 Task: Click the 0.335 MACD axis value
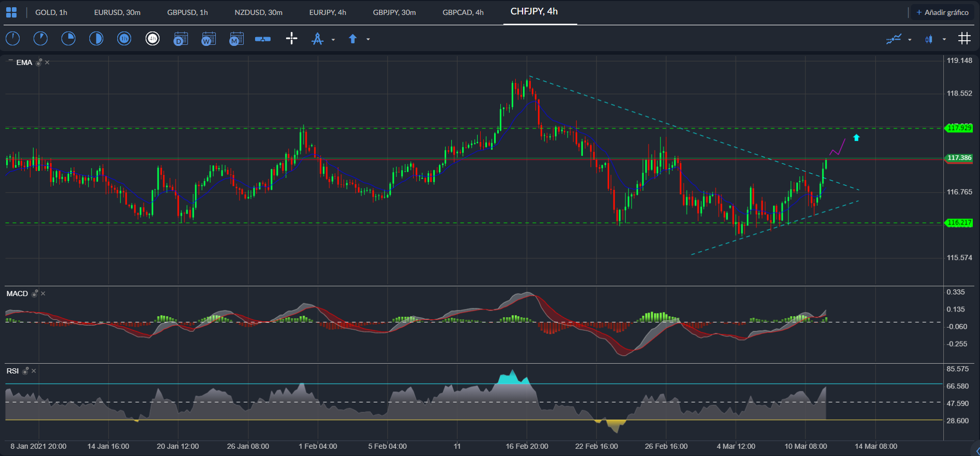(956, 292)
